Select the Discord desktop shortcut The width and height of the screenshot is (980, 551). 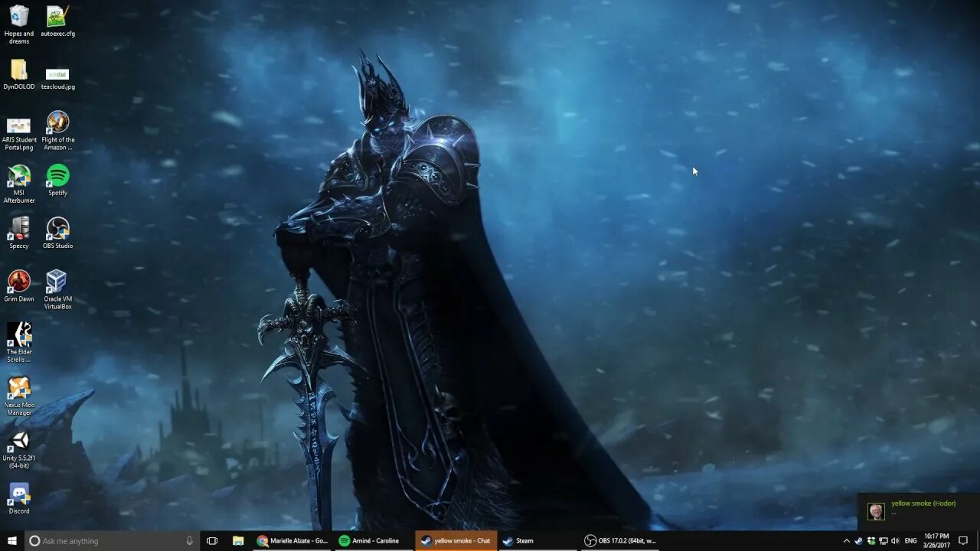(19, 498)
